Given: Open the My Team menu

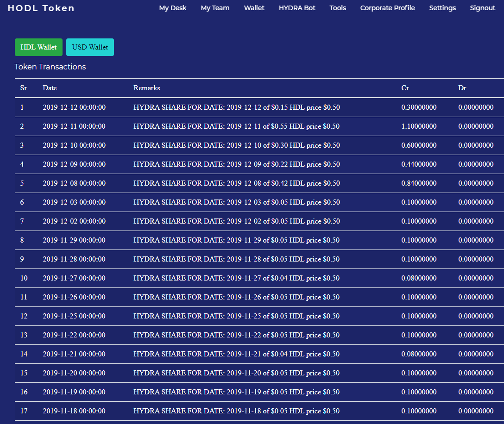Looking at the screenshot, I should tap(215, 8).
